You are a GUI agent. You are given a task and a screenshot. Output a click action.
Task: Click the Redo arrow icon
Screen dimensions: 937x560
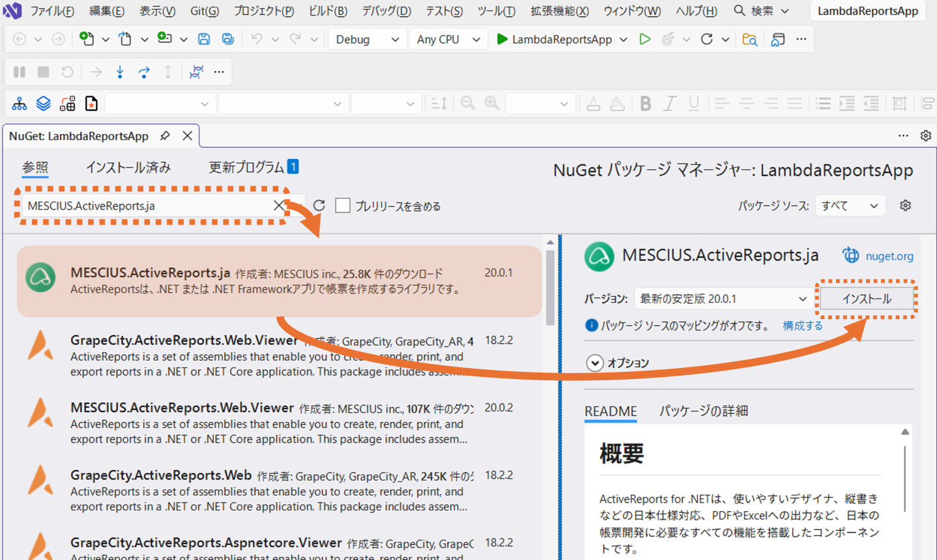coord(295,39)
